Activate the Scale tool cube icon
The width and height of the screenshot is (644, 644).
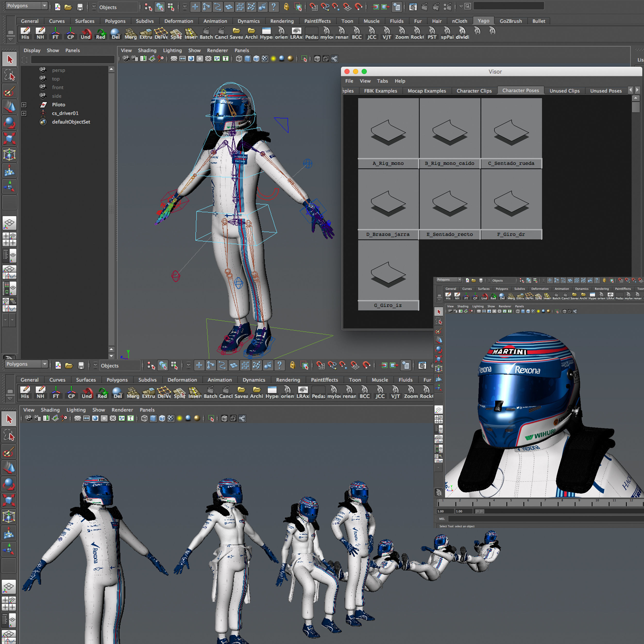10,138
